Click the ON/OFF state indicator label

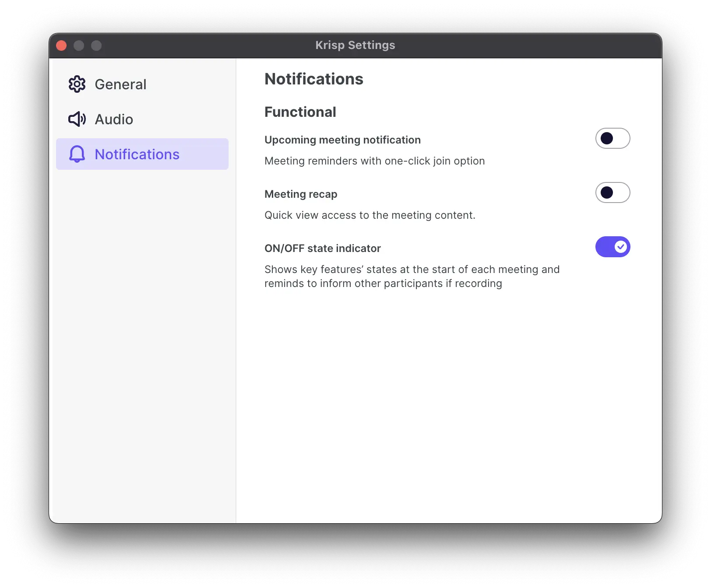click(323, 248)
